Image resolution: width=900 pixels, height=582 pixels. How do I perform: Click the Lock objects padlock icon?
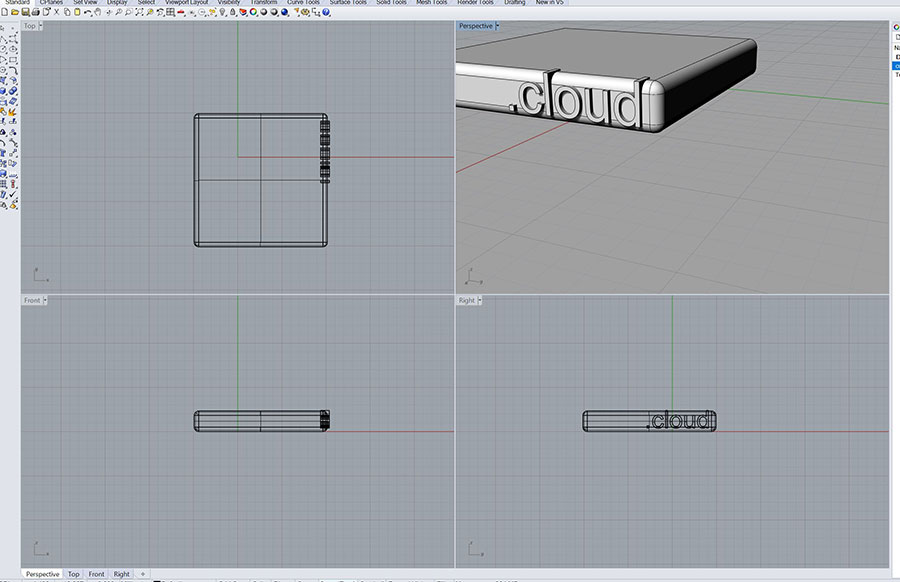[232, 11]
